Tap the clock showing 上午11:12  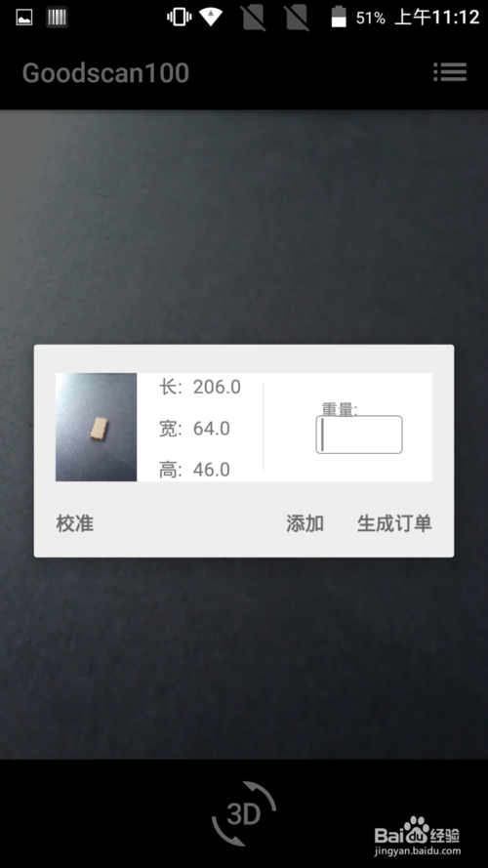tap(436, 18)
